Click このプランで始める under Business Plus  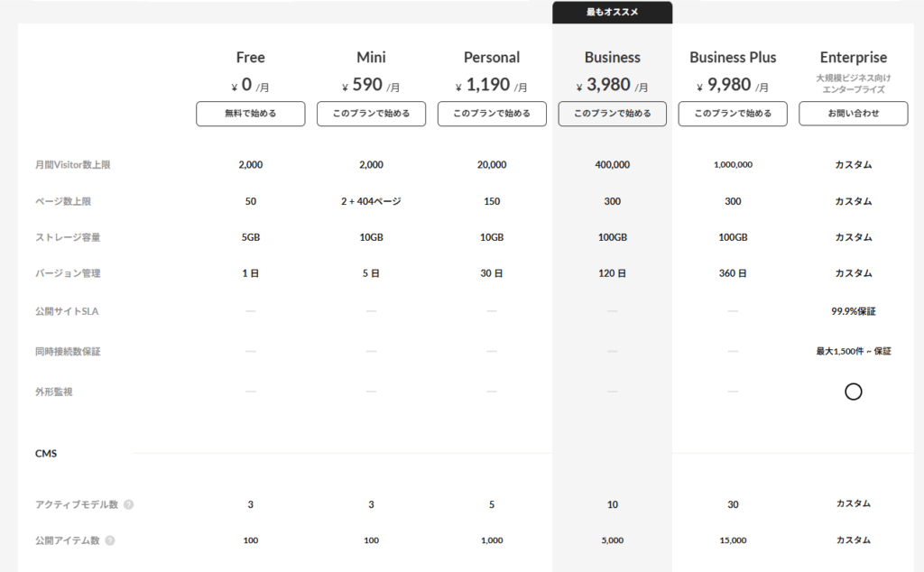click(733, 114)
